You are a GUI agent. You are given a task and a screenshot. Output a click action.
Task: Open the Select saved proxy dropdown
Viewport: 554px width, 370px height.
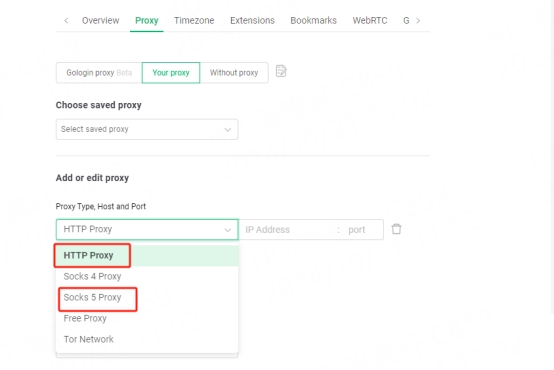147,129
